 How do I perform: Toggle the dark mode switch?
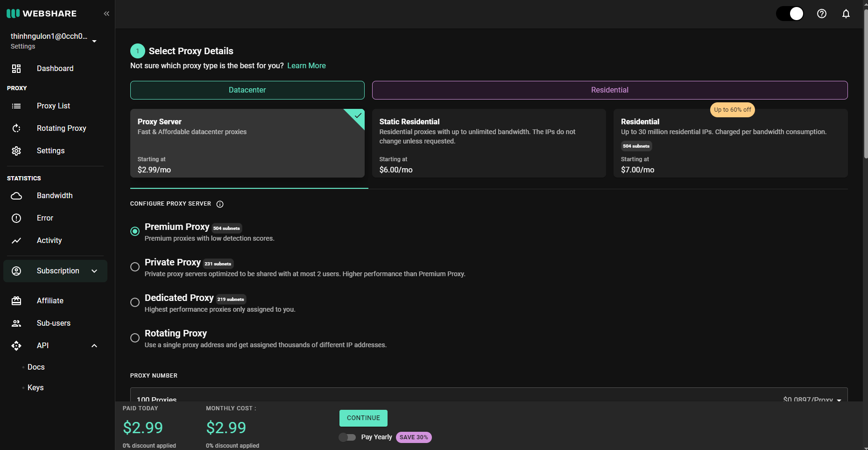[x=790, y=14]
